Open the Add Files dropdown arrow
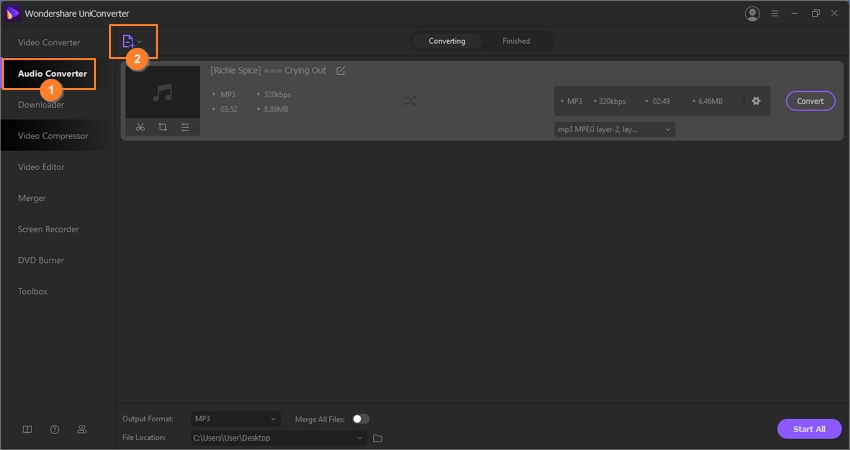Image resolution: width=850 pixels, height=450 pixels. click(x=139, y=41)
